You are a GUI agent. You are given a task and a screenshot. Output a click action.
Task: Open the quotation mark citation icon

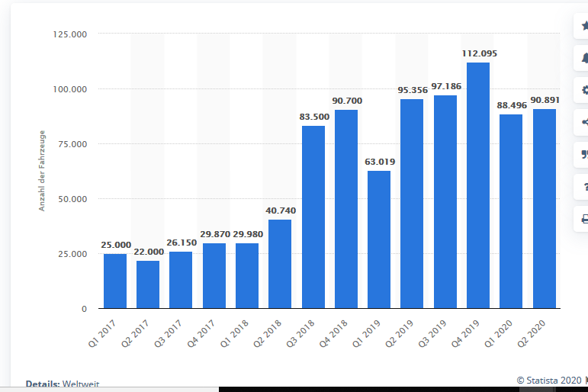tap(584, 154)
